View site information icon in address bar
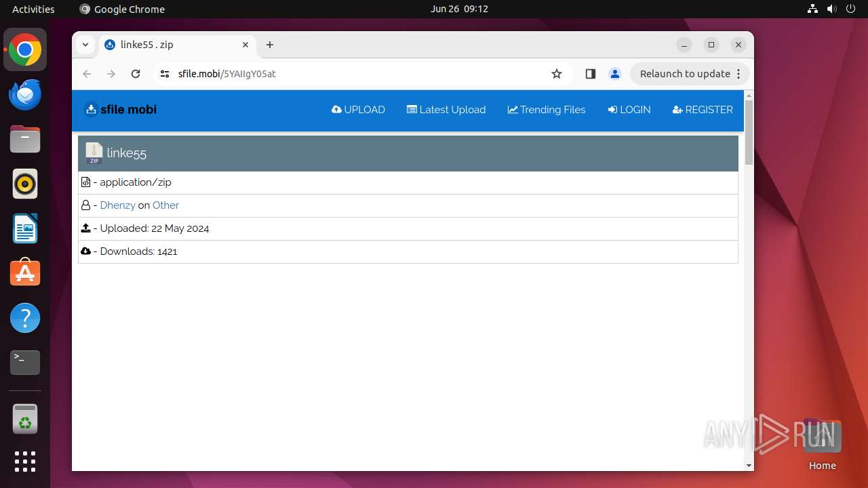Viewport: 868px width, 488px height. (165, 74)
